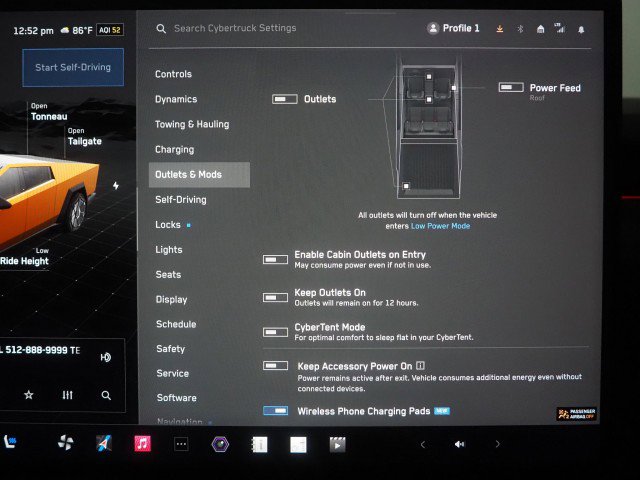
Task: Open Bluetooth settings icon
Action: click(520, 29)
